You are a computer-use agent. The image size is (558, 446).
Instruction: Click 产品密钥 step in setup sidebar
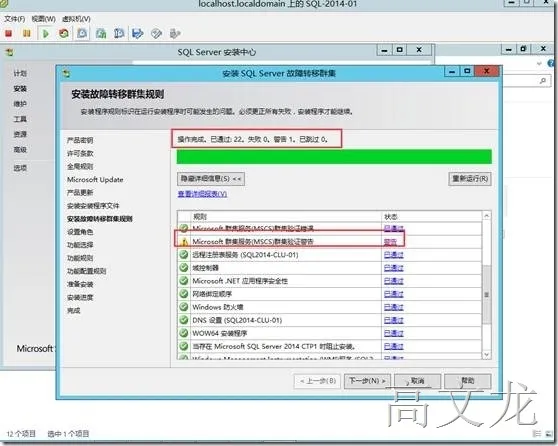(80, 140)
